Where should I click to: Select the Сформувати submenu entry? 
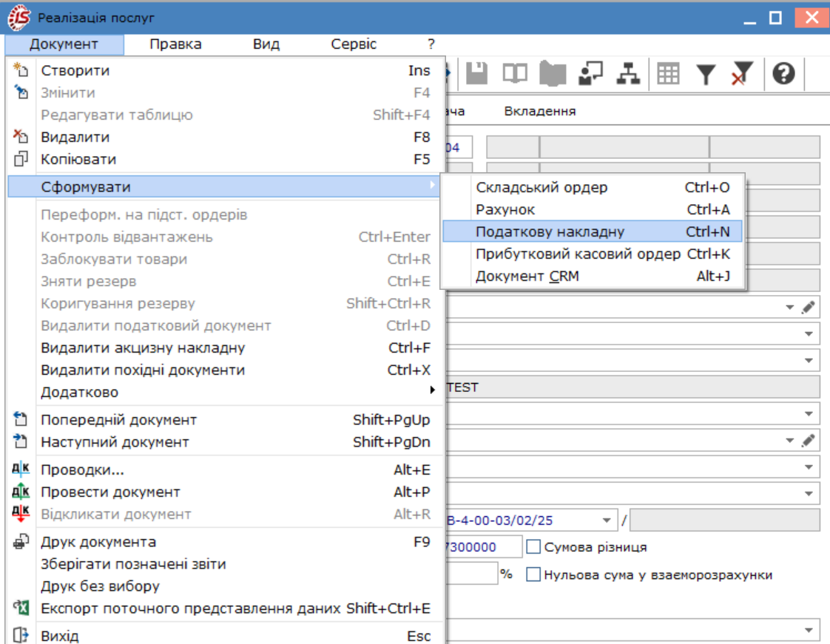[x=224, y=187]
